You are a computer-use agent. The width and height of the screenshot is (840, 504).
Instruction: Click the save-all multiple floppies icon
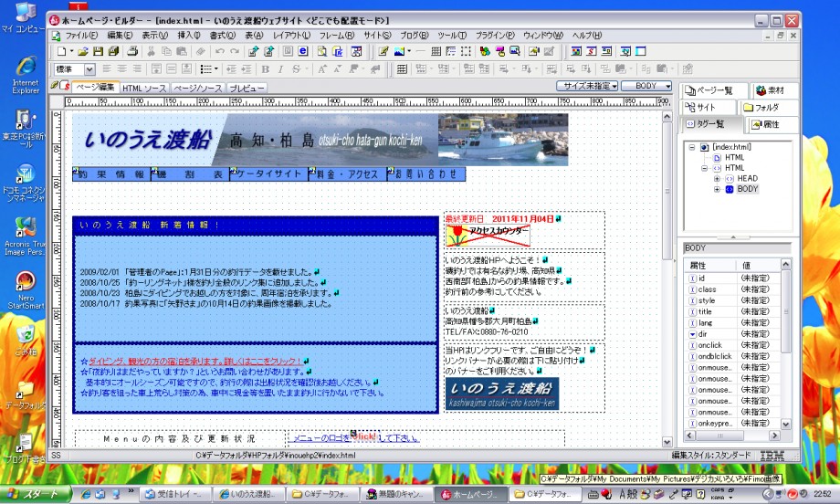point(113,51)
